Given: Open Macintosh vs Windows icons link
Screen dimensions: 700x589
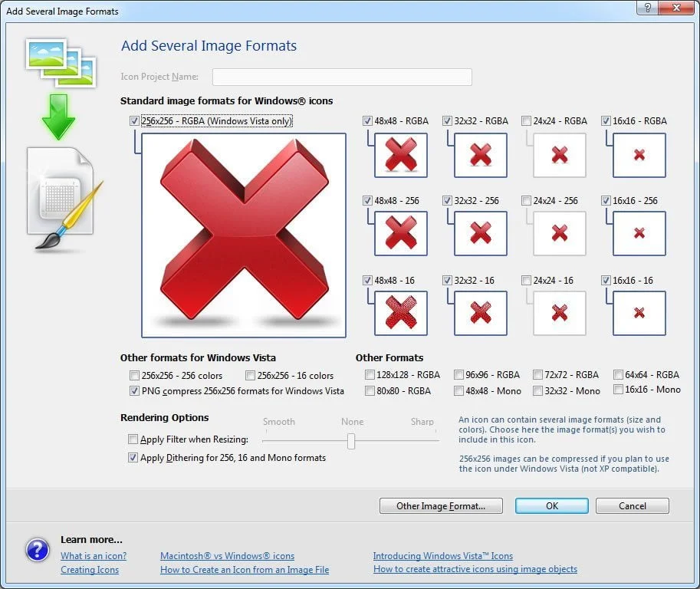Looking at the screenshot, I should click(x=227, y=556).
